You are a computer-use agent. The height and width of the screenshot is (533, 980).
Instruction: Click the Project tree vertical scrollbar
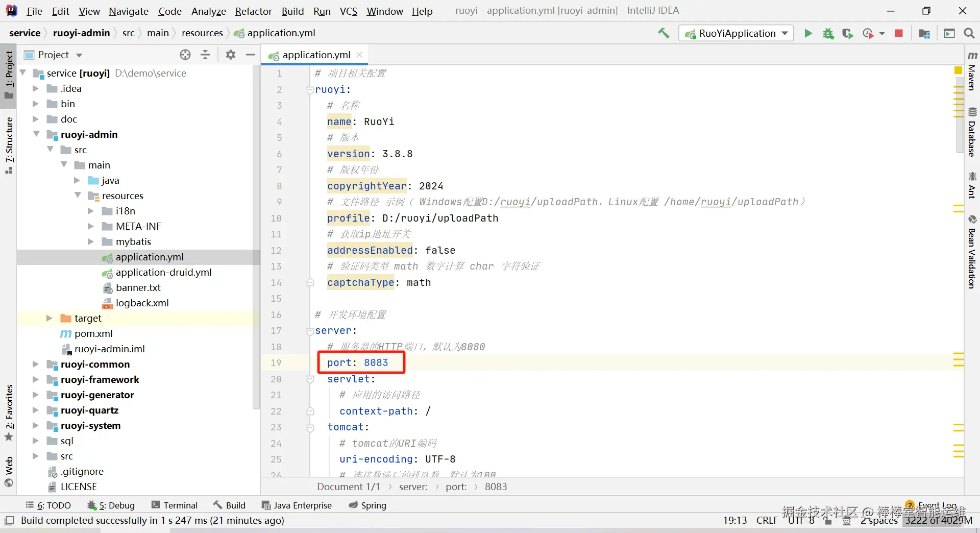(256, 237)
